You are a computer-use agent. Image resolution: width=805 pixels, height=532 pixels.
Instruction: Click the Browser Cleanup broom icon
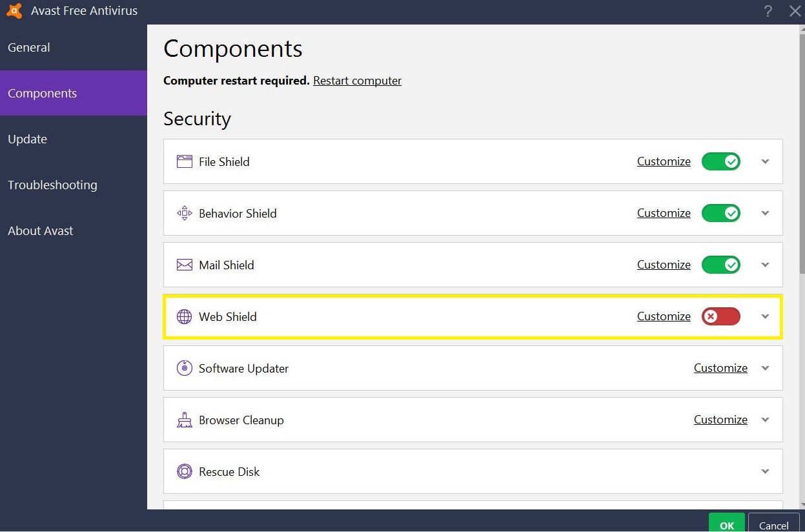click(x=185, y=420)
